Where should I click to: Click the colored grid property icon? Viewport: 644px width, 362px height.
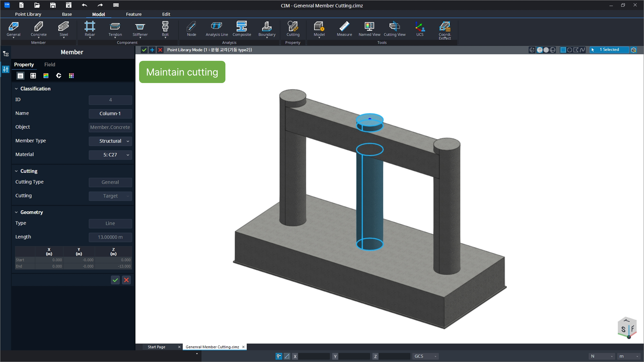[x=71, y=76]
